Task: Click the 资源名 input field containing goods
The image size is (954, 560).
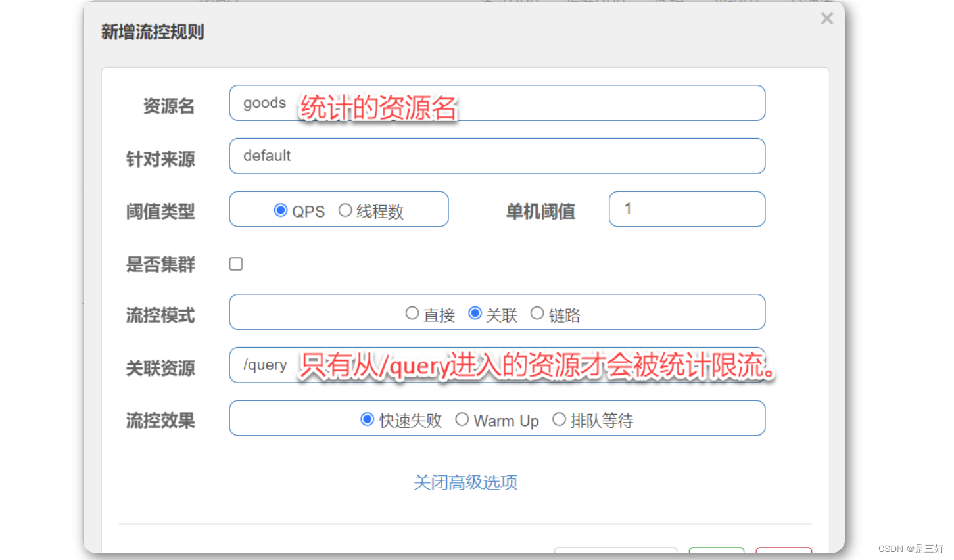Action: coord(497,103)
